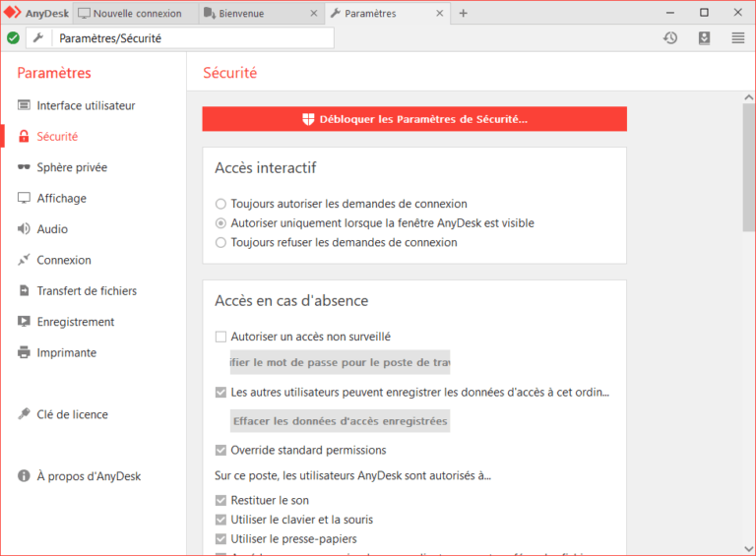
Task: Click the download/install icon in toolbar
Action: [704, 37]
